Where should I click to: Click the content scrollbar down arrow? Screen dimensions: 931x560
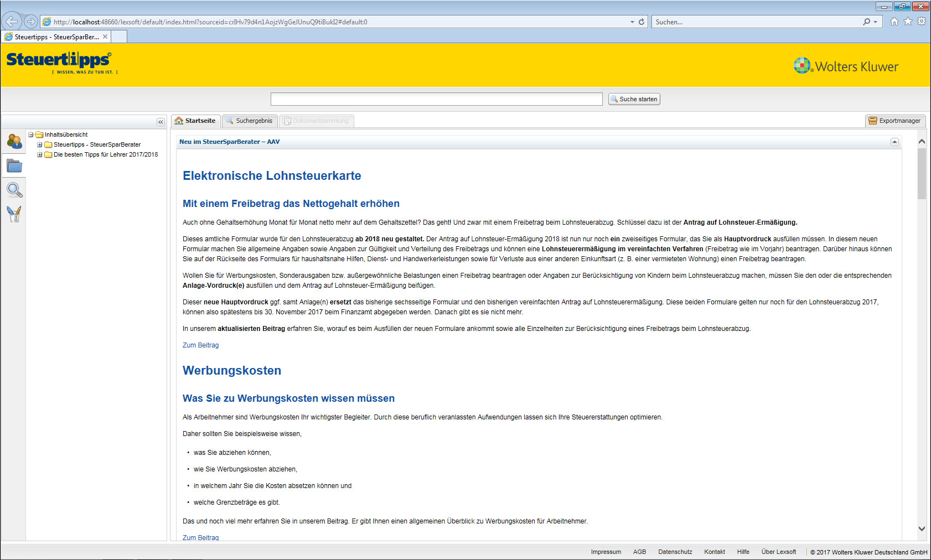922,528
